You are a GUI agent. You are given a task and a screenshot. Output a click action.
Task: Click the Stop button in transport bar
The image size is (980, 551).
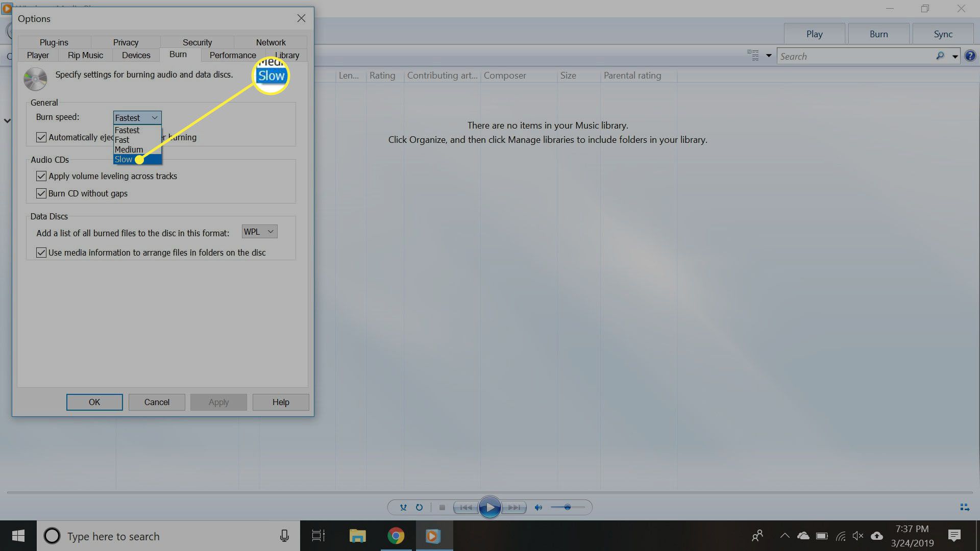442,507
